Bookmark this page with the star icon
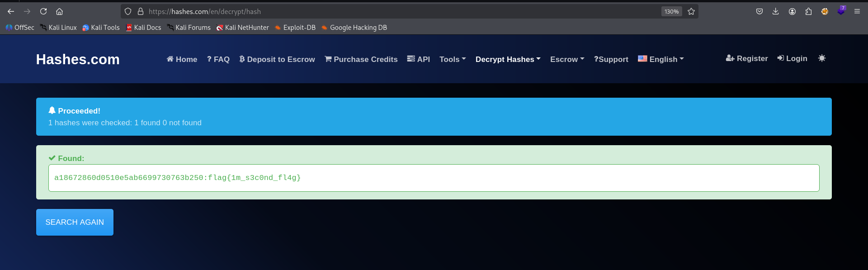The width and height of the screenshot is (868, 270). pos(691,11)
